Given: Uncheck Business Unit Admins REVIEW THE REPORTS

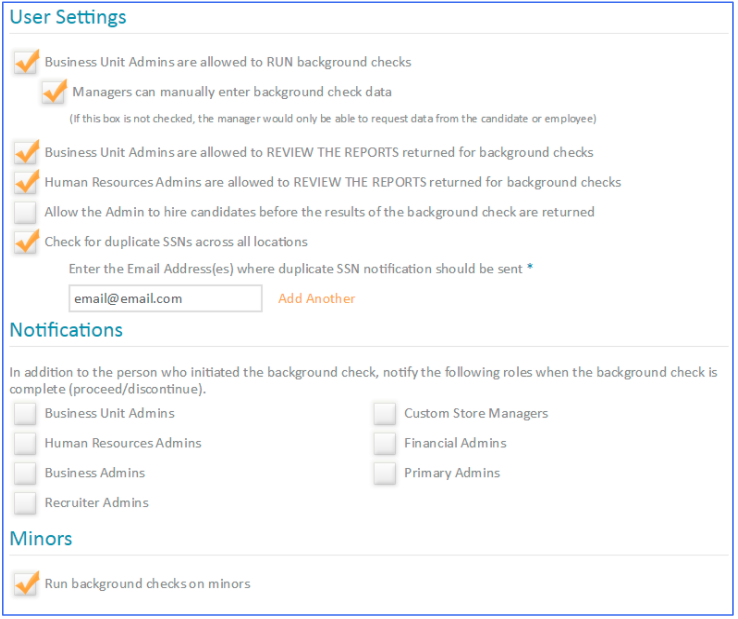Looking at the screenshot, I should click(x=25, y=153).
